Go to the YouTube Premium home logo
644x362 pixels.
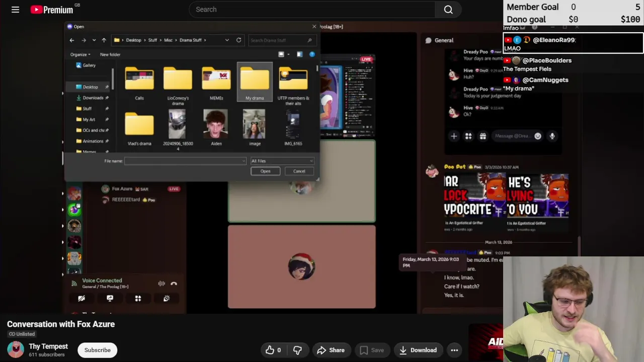point(52,10)
